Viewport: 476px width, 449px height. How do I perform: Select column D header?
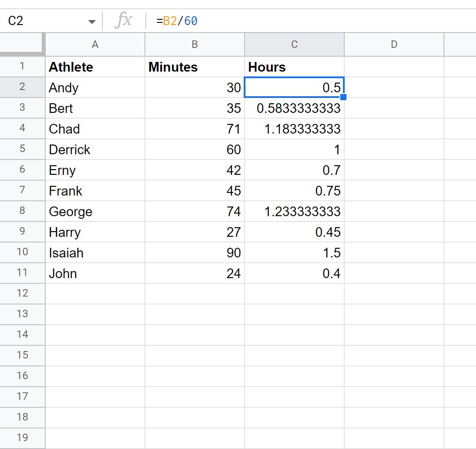[394, 44]
